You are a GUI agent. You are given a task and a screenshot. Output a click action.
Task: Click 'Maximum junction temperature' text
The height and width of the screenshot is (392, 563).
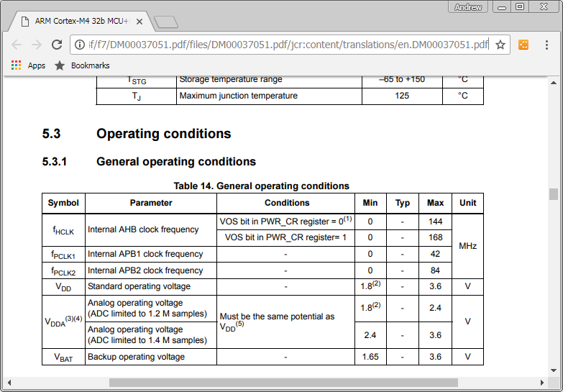[239, 96]
